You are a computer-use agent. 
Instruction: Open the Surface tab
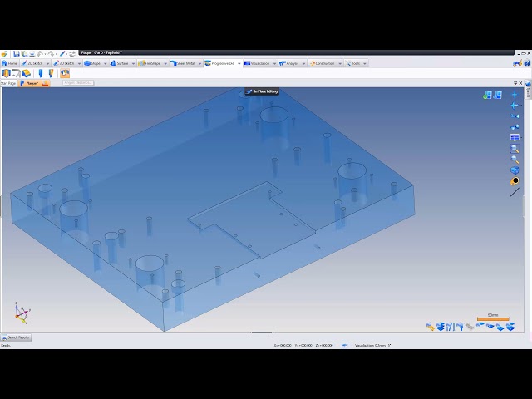(120, 63)
